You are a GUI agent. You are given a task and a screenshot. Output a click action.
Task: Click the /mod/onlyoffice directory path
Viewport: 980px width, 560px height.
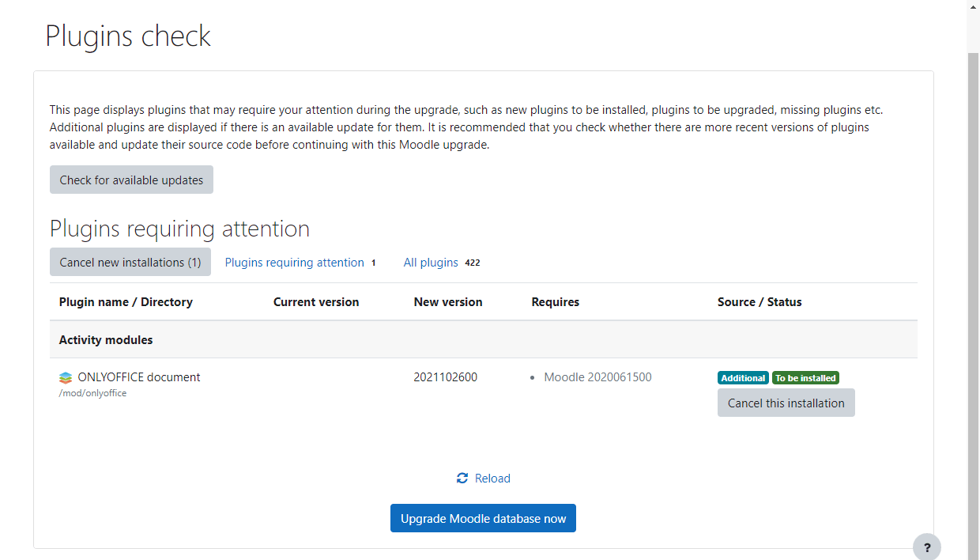[x=92, y=393]
